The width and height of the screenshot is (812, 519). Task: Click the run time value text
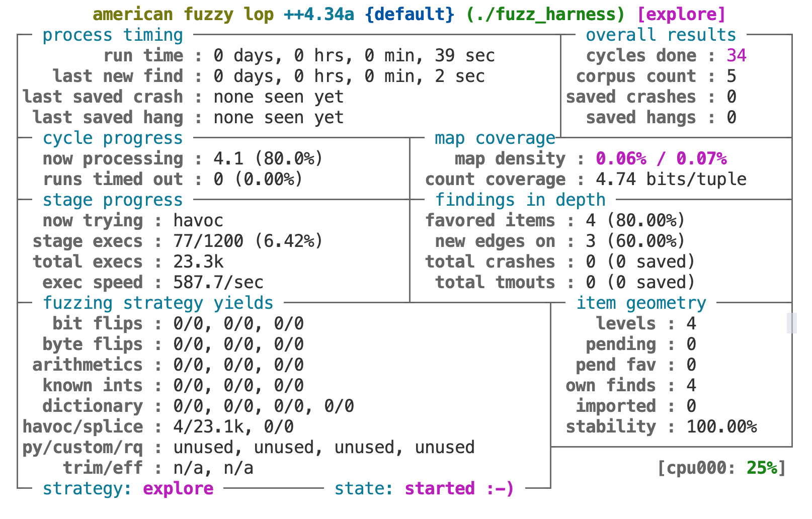tap(354, 56)
